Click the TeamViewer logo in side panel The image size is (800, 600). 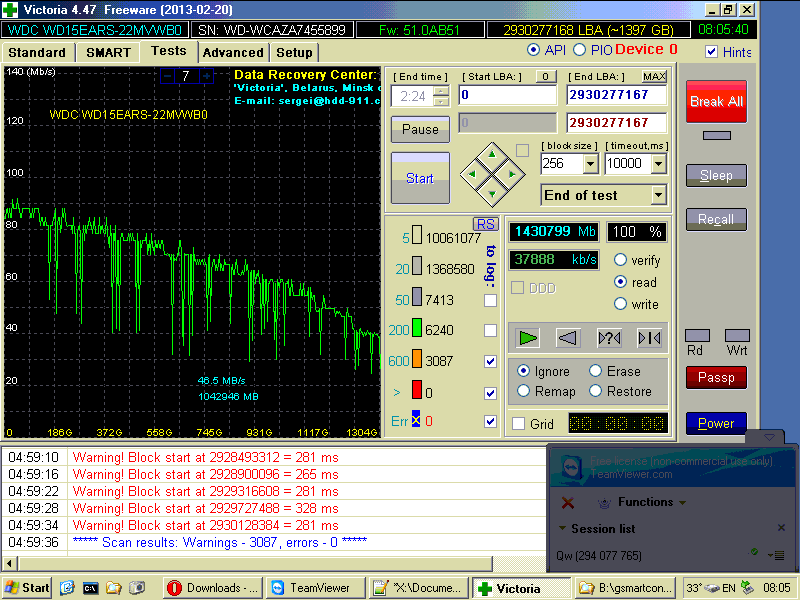coord(571,467)
